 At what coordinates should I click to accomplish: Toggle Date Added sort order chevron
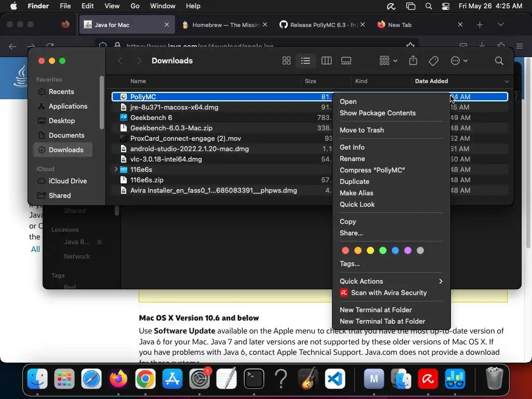click(507, 81)
